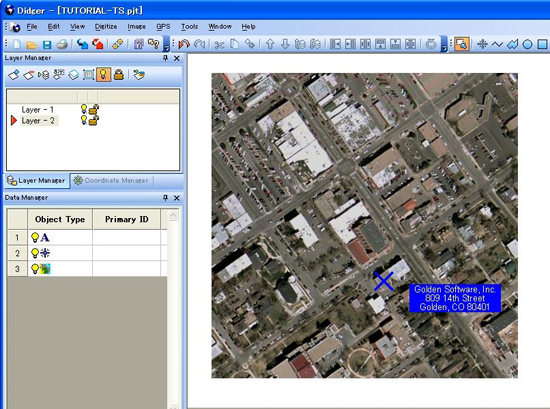Click the crosshair point tool icon

point(482,44)
